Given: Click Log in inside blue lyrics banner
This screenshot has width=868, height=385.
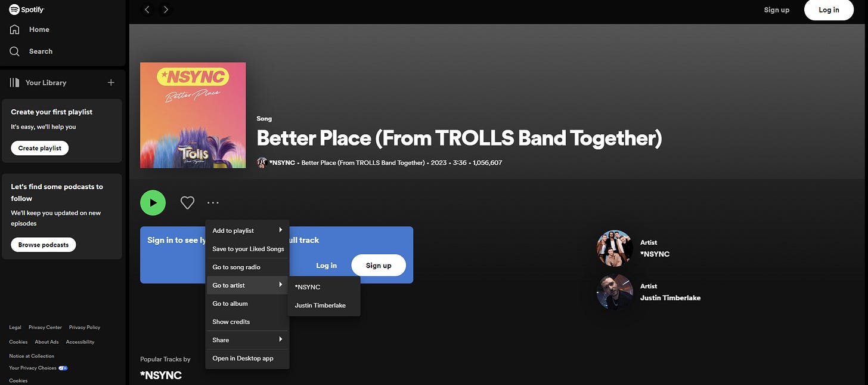Looking at the screenshot, I should (x=326, y=266).
